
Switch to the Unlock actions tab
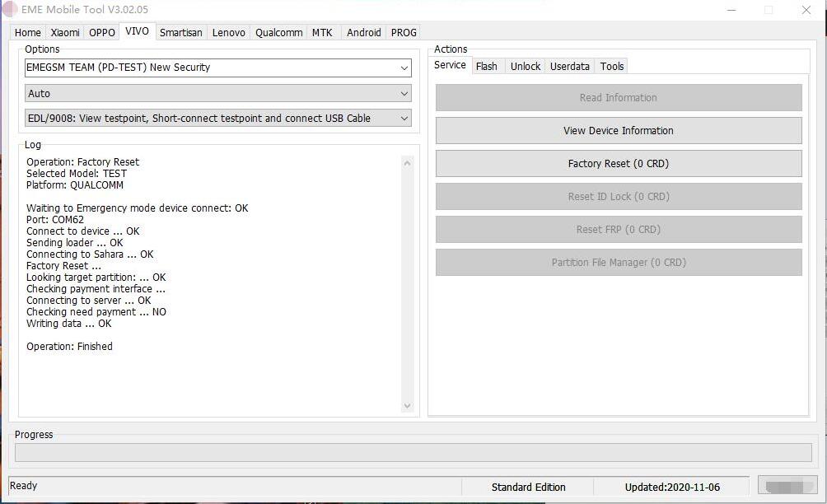point(526,67)
